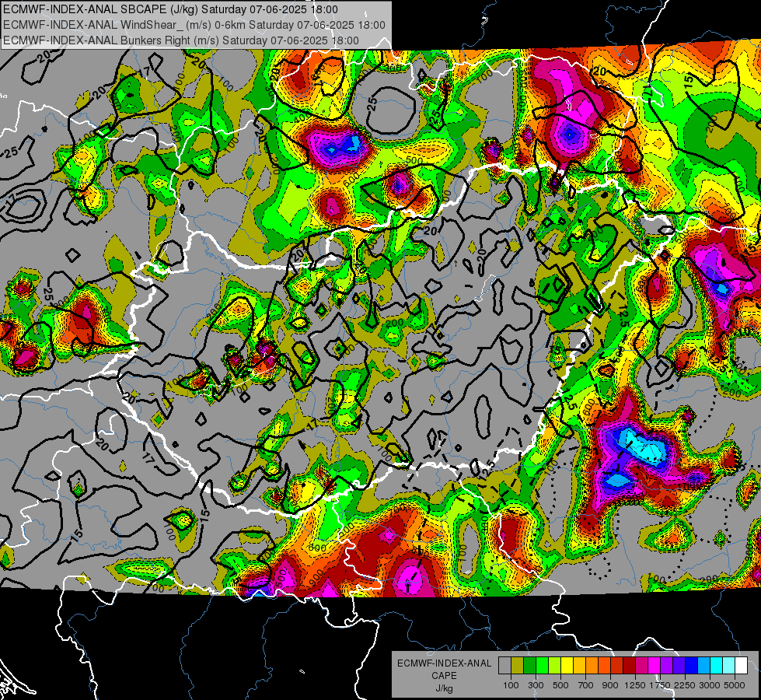This screenshot has width=761, height=700.
Task: Click the CAPE label in the legend
Action: point(445,675)
